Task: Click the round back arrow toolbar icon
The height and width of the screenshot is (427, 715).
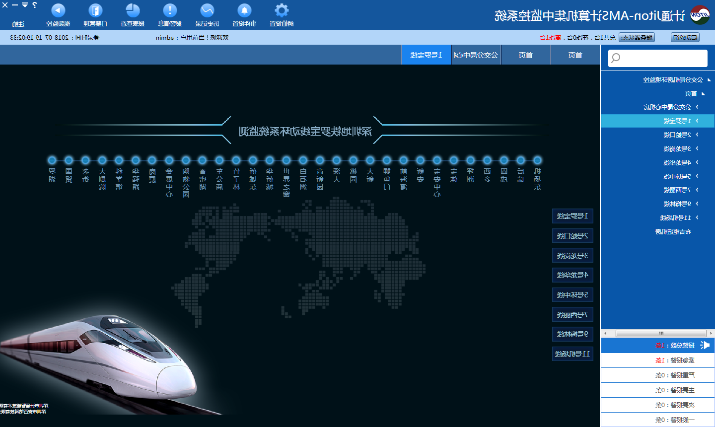Action: pos(58,10)
